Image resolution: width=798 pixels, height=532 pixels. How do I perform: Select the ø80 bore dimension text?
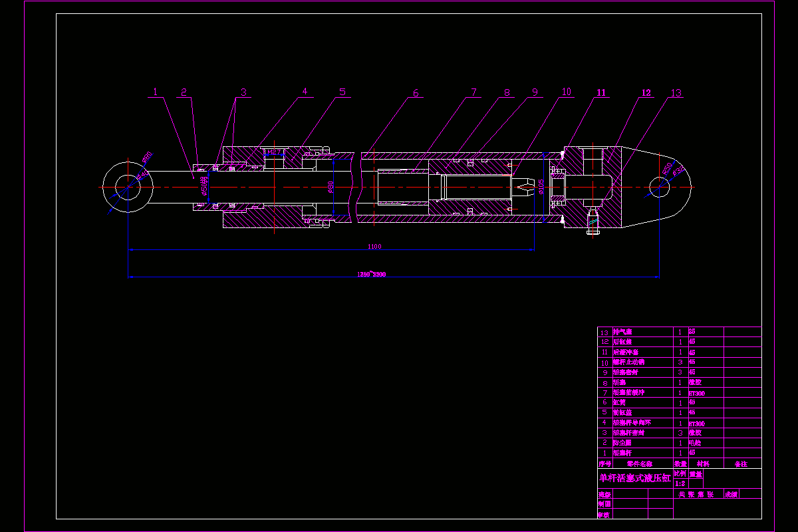click(x=331, y=188)
